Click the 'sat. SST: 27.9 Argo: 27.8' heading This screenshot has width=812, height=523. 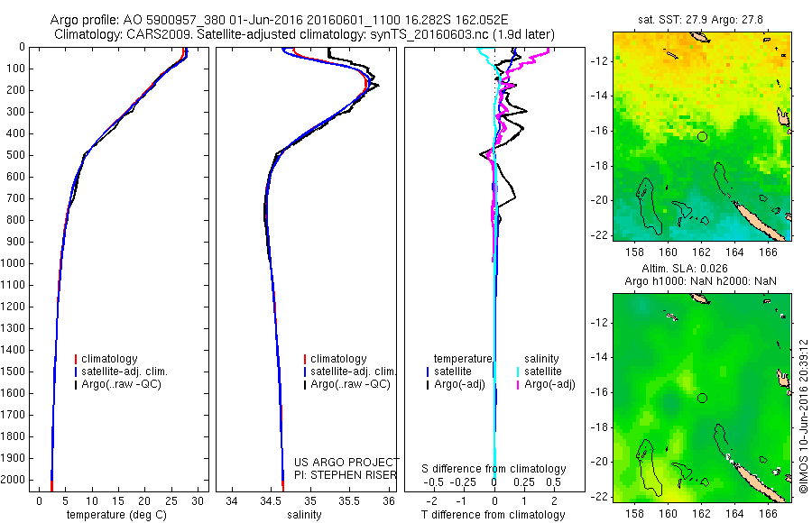coord(700,20)
